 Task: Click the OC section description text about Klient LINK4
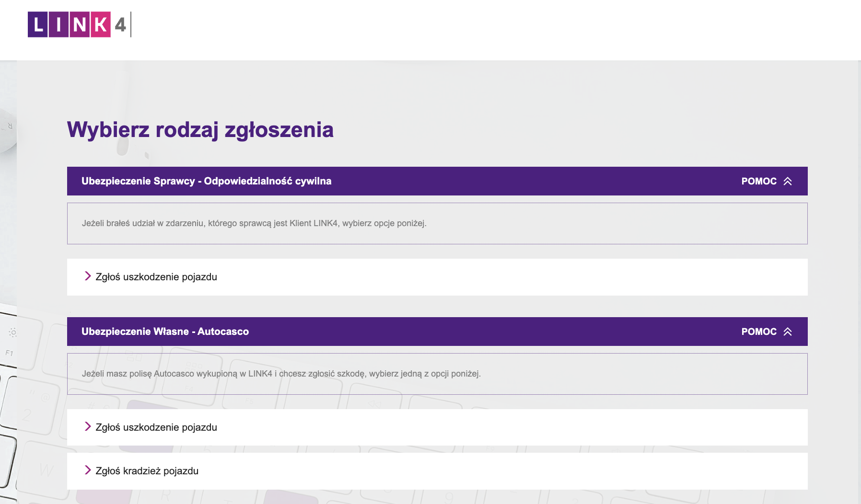[255, 223]
